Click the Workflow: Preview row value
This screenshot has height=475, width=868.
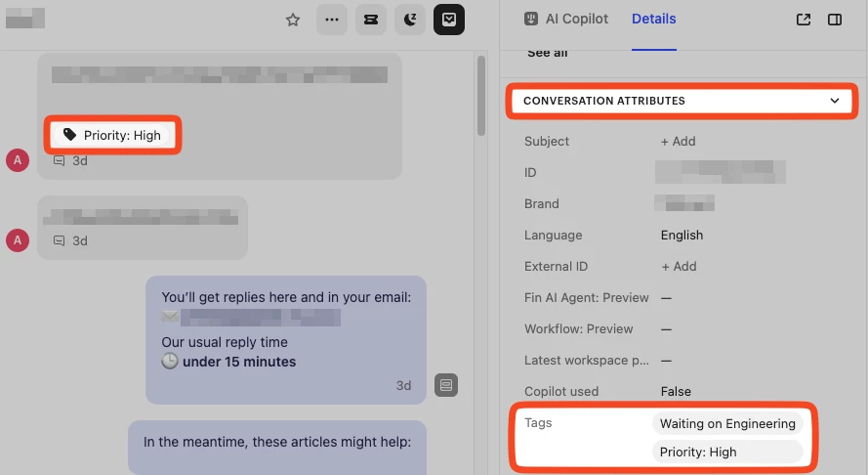coord(666,329)
